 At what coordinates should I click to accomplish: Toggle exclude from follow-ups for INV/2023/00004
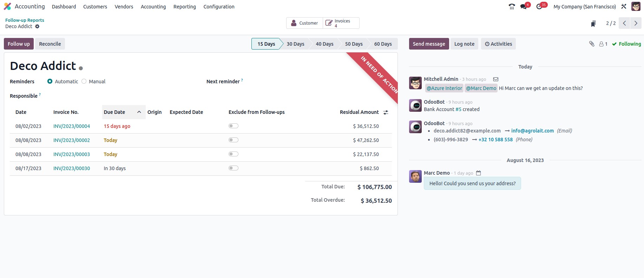(234, 126)
